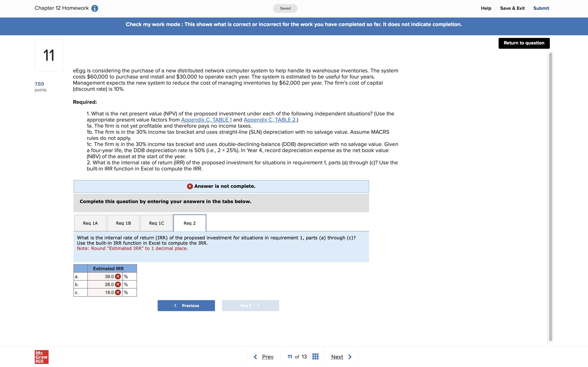
Task: Switch to the Req 1B tab
Action: click(124, 223)
